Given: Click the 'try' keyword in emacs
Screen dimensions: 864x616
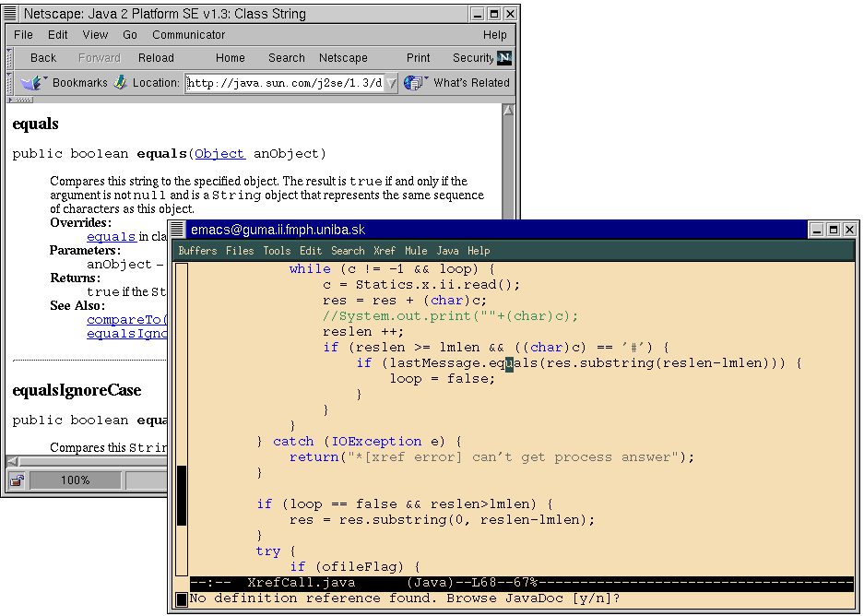Looking at the screenshot, I should pos(268,551).
